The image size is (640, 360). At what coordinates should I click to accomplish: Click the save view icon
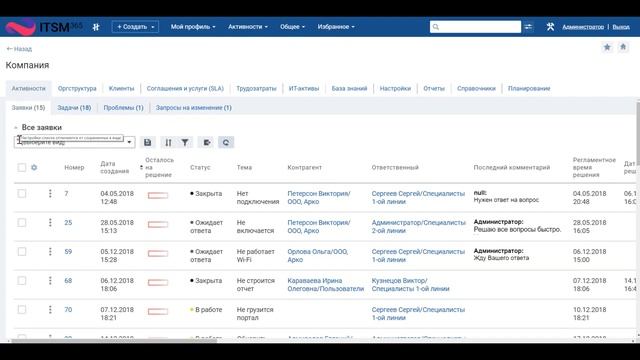tap(147, 142)
